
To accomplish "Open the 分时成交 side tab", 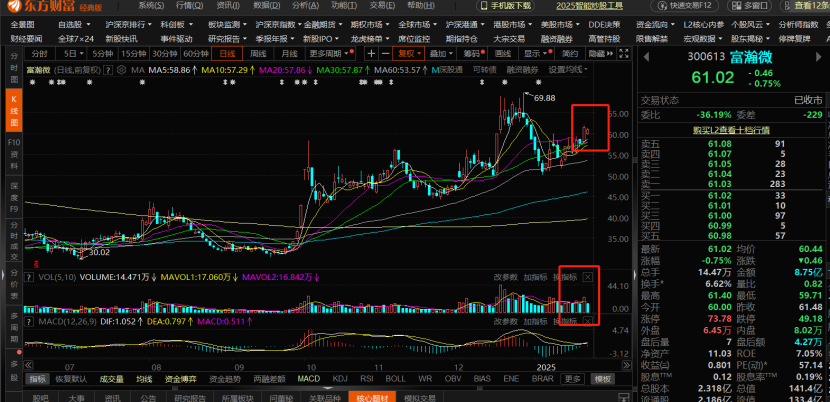I will point(13,242).
